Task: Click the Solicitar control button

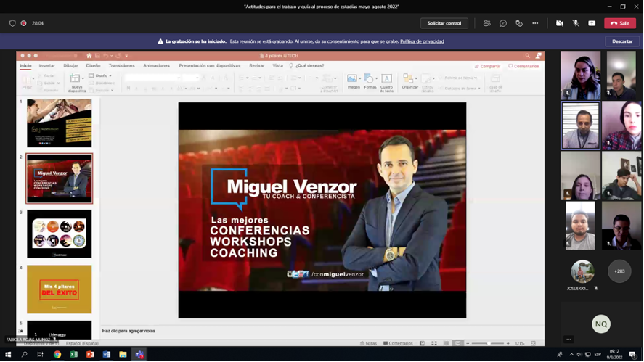Action: click(444, 23)
